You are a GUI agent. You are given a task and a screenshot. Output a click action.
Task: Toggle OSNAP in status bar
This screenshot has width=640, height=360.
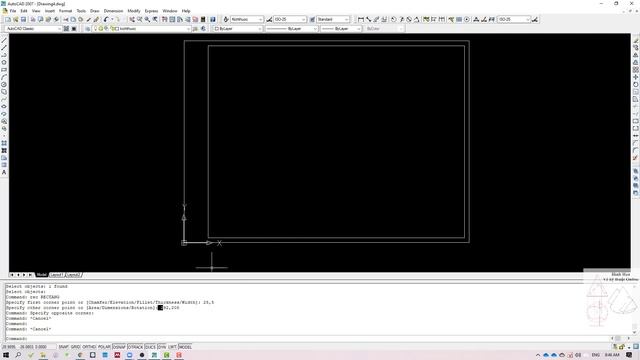(119, 347)
